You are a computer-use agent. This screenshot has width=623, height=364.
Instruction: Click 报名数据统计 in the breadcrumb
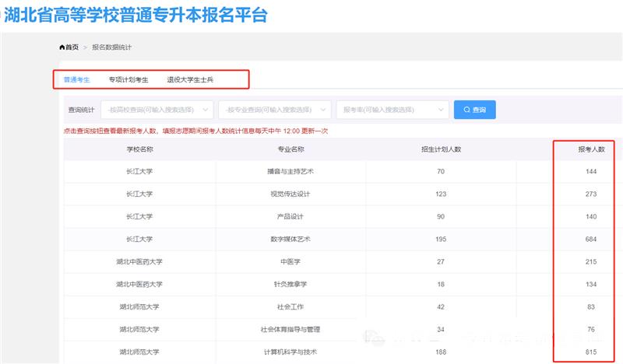click(111, 47)
